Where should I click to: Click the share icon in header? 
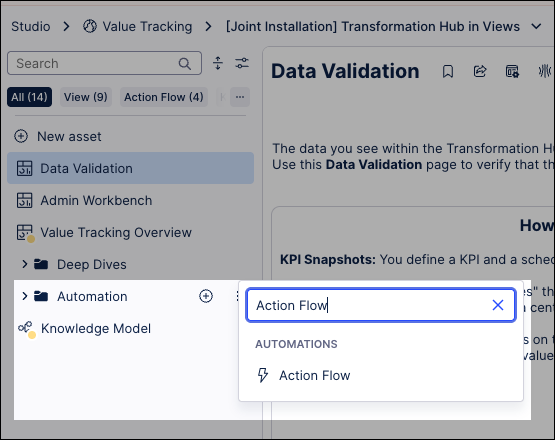pyautogui.click(x=480, y=72)
